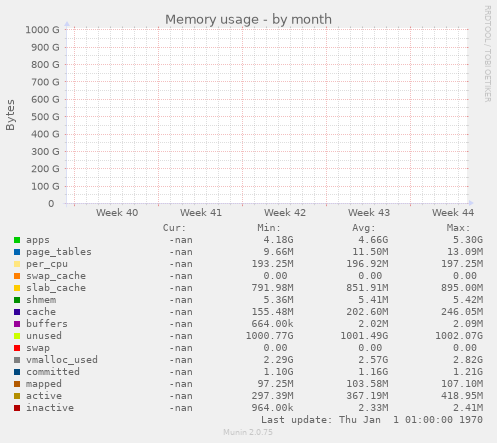This screenshot has width=497, height=443.
Task: Click the active max value 418.95M
Action: [x=462, y=396]
